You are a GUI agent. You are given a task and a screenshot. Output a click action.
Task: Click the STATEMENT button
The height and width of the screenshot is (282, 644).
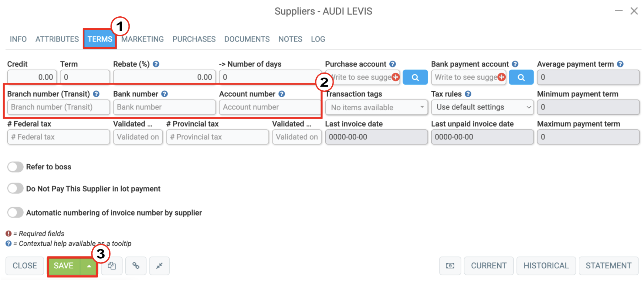pos(608,266)
